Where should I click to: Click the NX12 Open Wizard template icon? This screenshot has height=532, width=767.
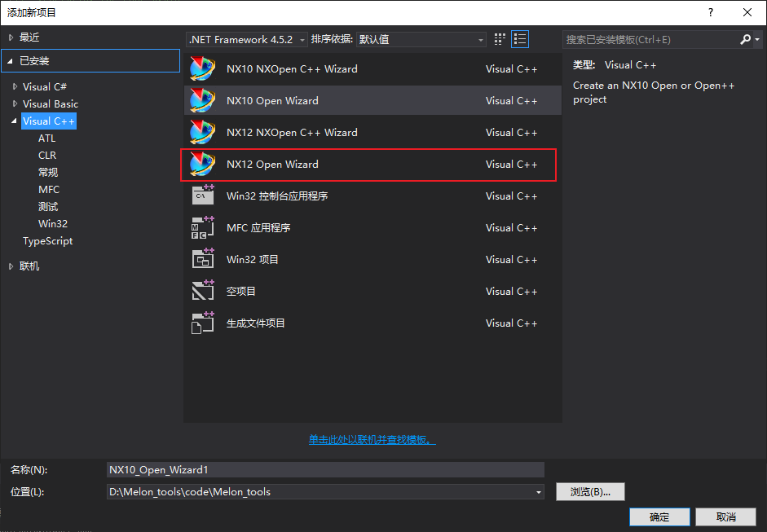click(202, 165)
